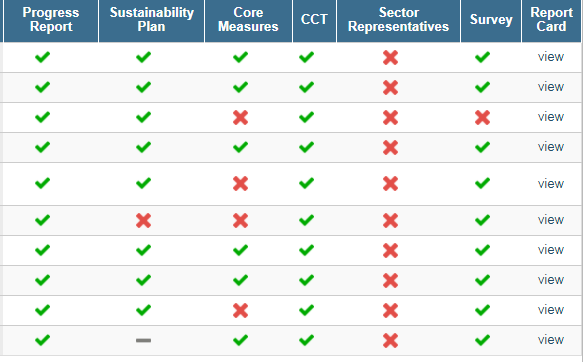585x362 pixels.
Task: Sort by Sustainability Plan column header
Action: 151,19
